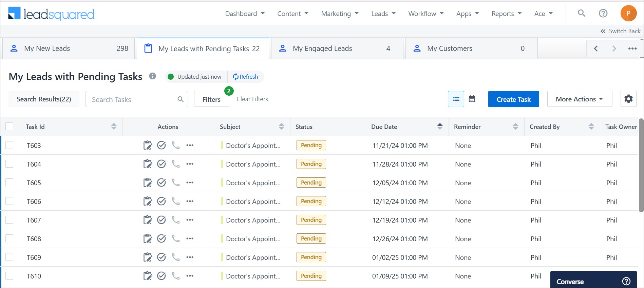Expand the Leads menu
The height and width of the screenshot is (288, 644).
click(x=383, y=14)
